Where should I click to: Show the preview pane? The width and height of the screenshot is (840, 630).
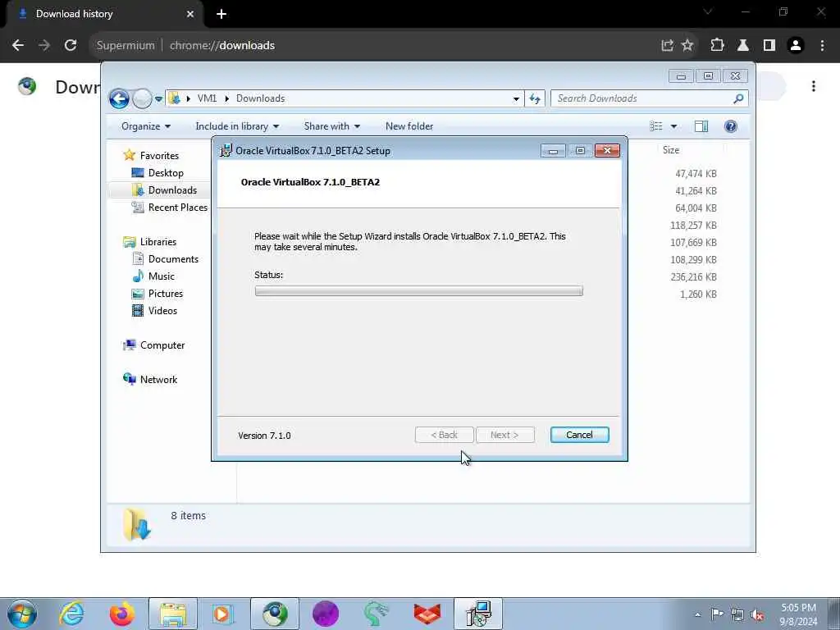[x=701, y=126]
